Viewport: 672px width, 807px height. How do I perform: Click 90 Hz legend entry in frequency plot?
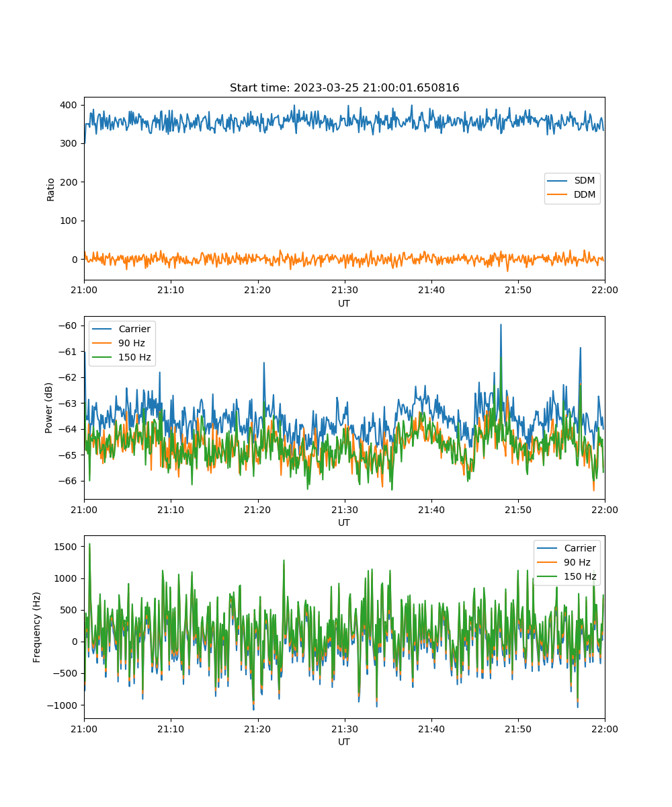pos(564,562)
